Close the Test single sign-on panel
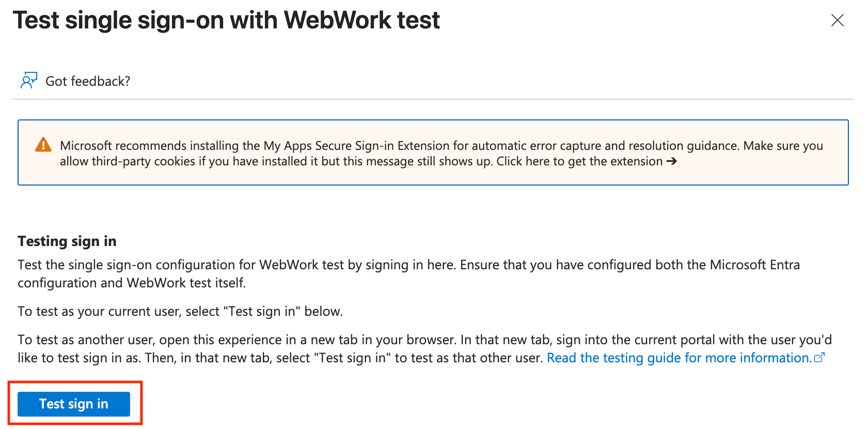Screen dimensions: 868x429 pos(838,21)
